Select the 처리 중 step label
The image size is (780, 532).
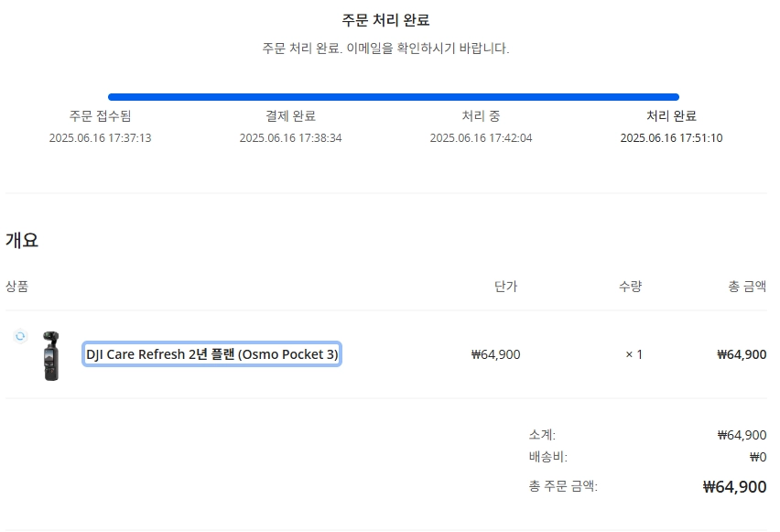(x=481, y=116)
